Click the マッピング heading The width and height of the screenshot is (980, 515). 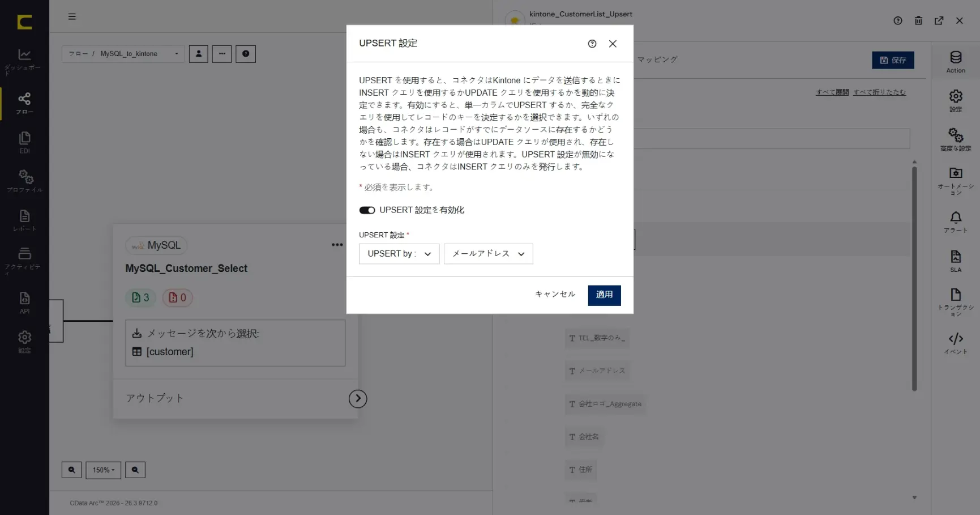click(x=657, y=59)
